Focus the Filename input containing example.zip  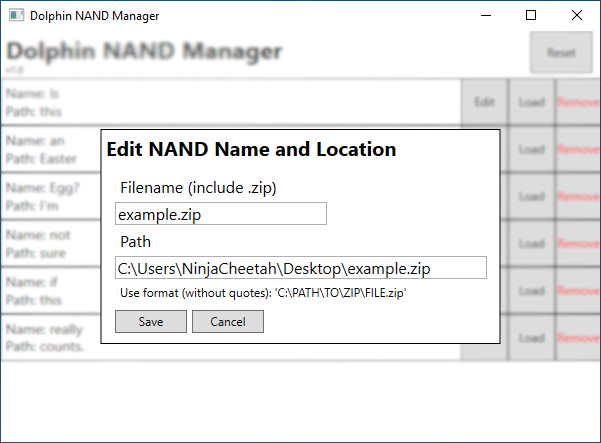221,213
